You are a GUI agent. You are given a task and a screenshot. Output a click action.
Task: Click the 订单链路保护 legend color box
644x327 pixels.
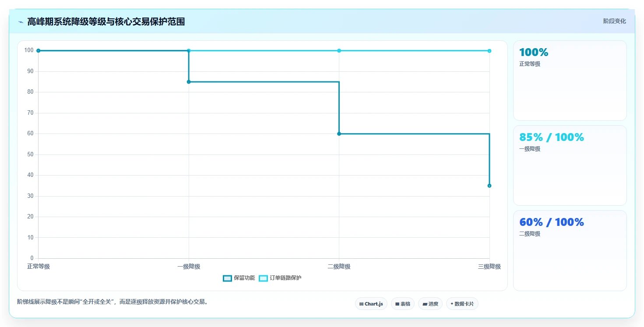[263, 278]
